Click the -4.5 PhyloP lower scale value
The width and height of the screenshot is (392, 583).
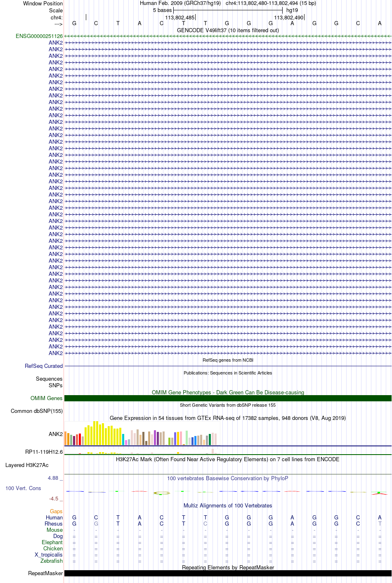click(54, 498)
